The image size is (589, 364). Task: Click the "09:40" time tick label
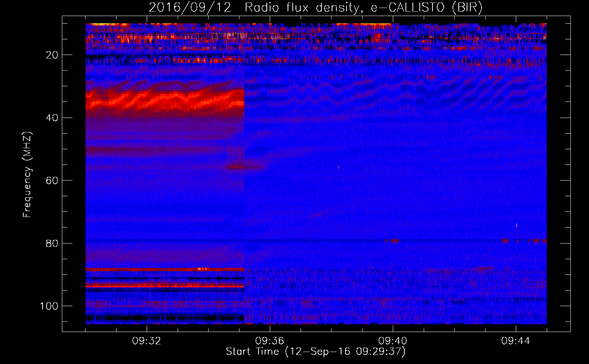[393, 341]
